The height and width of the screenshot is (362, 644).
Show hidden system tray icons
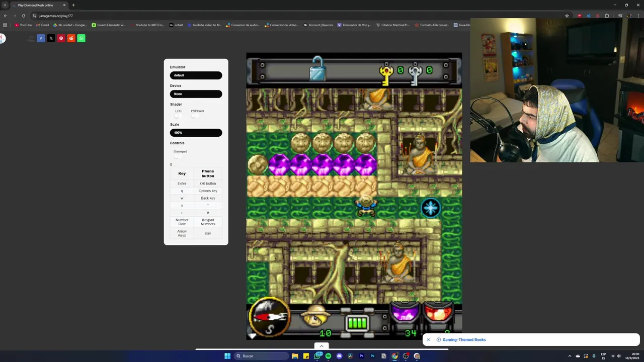pyautogui.click(x=570, y=356)
